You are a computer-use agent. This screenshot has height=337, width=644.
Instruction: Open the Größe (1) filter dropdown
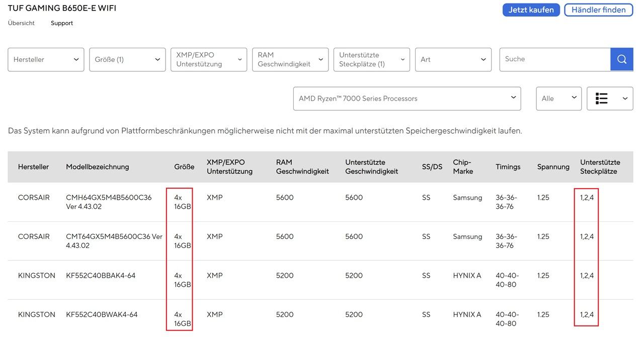[127, 59]
